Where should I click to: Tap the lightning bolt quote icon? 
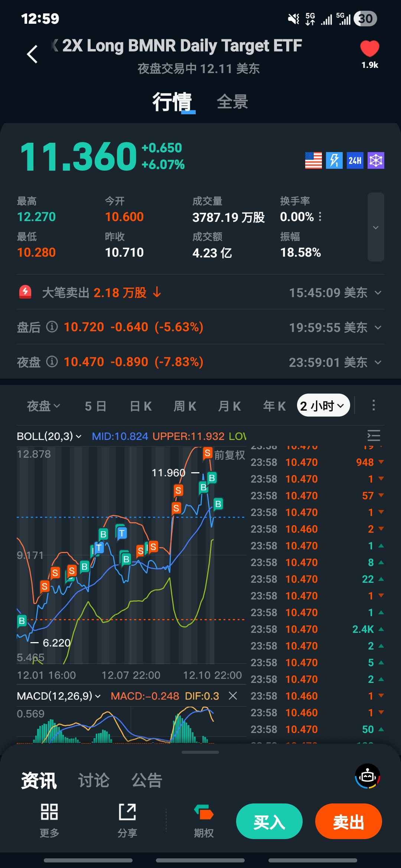click(x=334, y=161)
